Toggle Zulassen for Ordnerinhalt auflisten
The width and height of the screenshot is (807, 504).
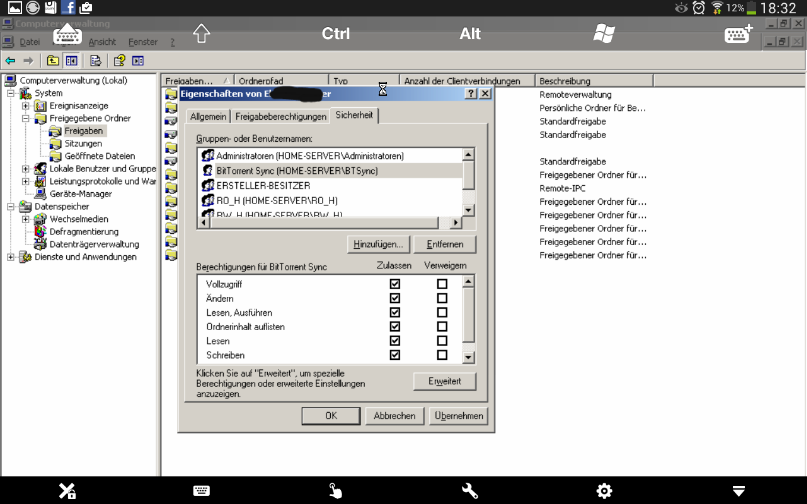[x=395, y=326]
